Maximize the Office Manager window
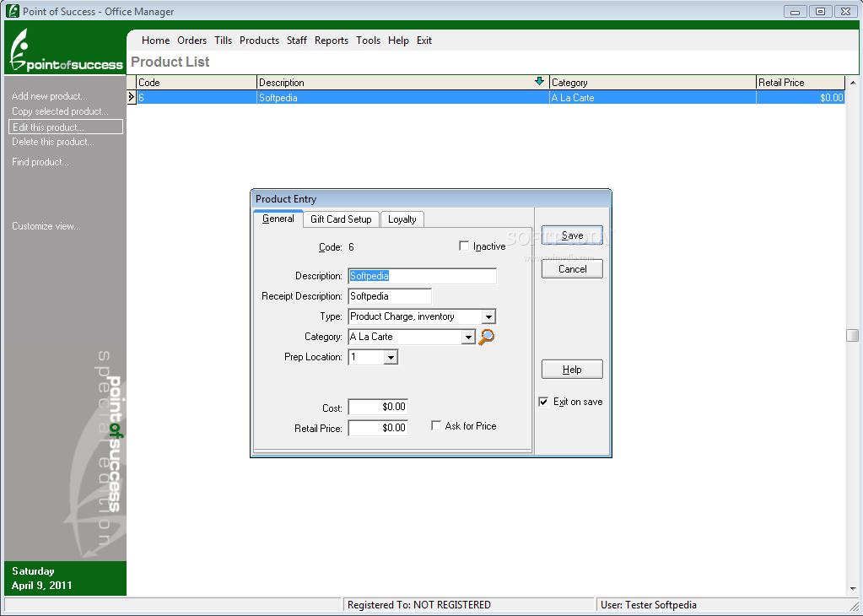 (x=820, y=11)
